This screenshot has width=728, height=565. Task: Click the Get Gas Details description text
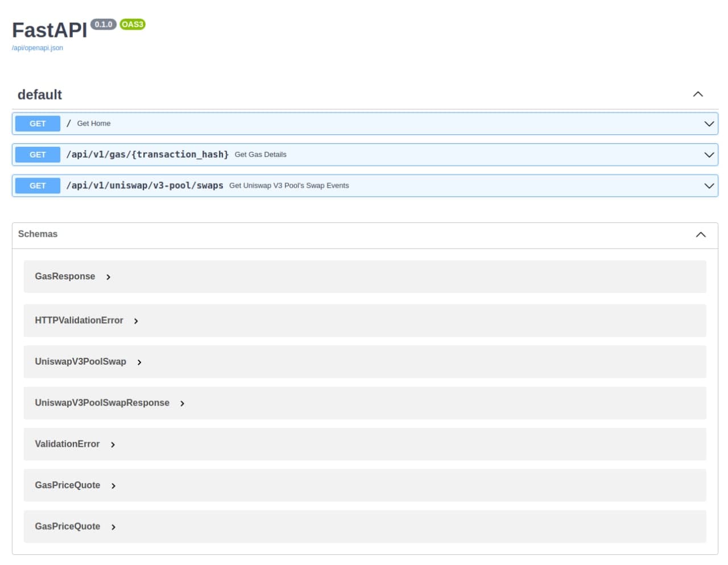click(260, 155)
